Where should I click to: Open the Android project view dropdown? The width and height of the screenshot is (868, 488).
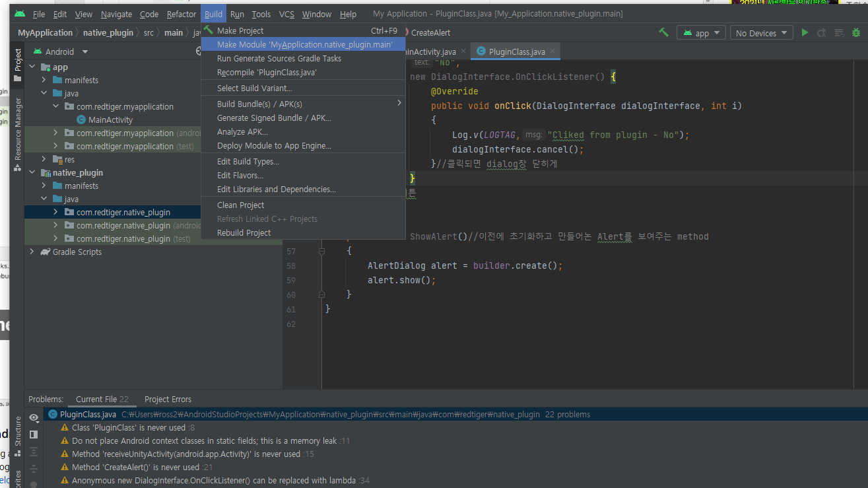coord(60,52)
